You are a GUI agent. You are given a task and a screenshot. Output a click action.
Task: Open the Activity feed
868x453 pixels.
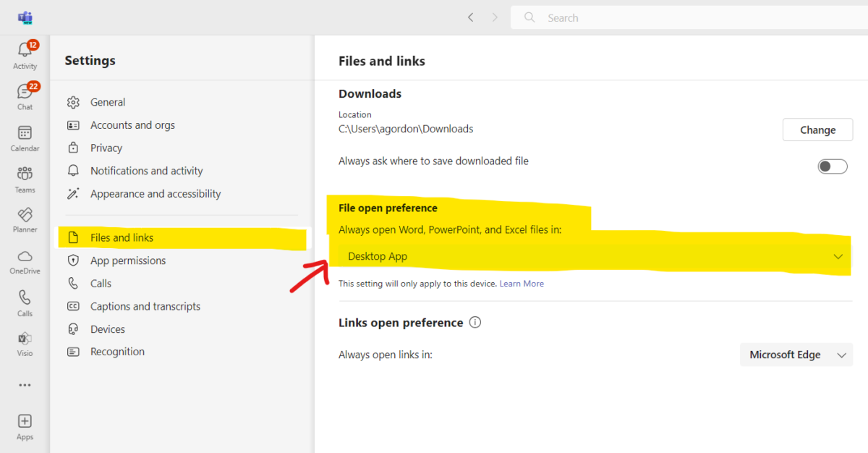(x=25, y=54)
